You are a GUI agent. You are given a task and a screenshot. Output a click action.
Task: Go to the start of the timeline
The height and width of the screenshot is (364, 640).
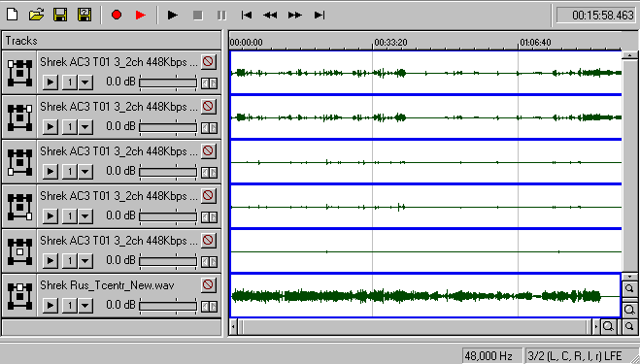[246, 16]
